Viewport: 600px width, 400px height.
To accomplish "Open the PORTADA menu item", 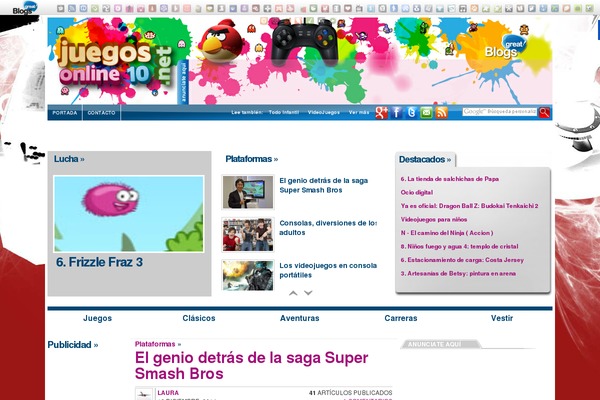I will click(65, 113).
